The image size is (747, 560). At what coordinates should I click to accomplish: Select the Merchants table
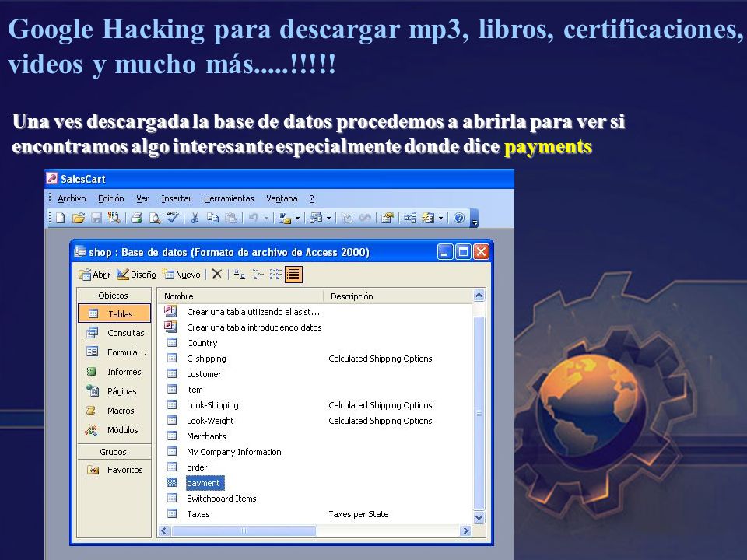click(x=206, y=436)
